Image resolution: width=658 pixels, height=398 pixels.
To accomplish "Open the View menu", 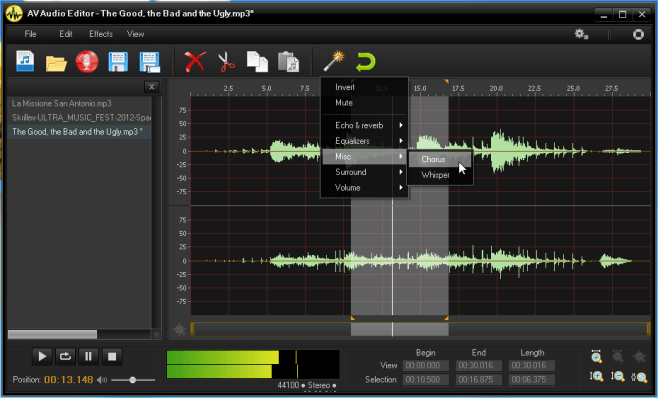I will 136,34.
